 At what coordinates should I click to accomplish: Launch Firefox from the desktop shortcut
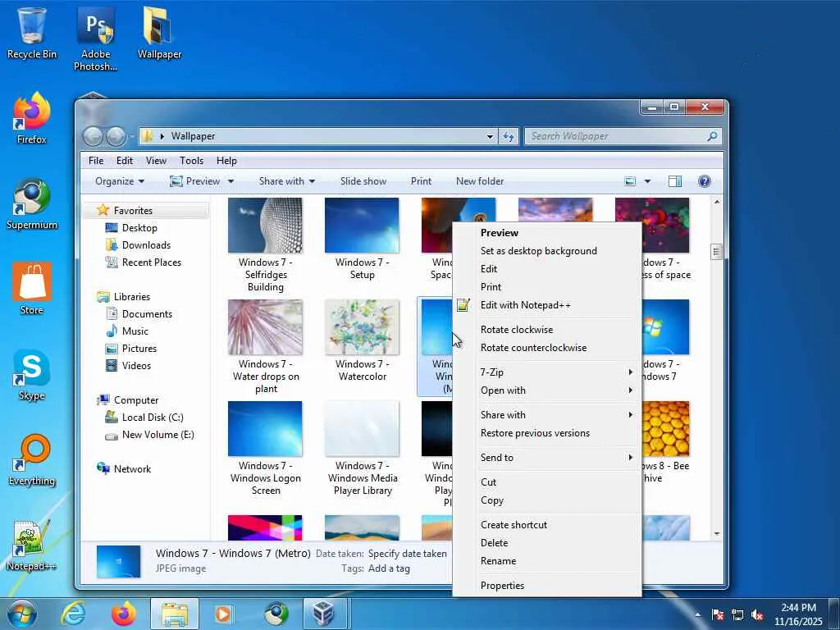[x=32, y=118]
